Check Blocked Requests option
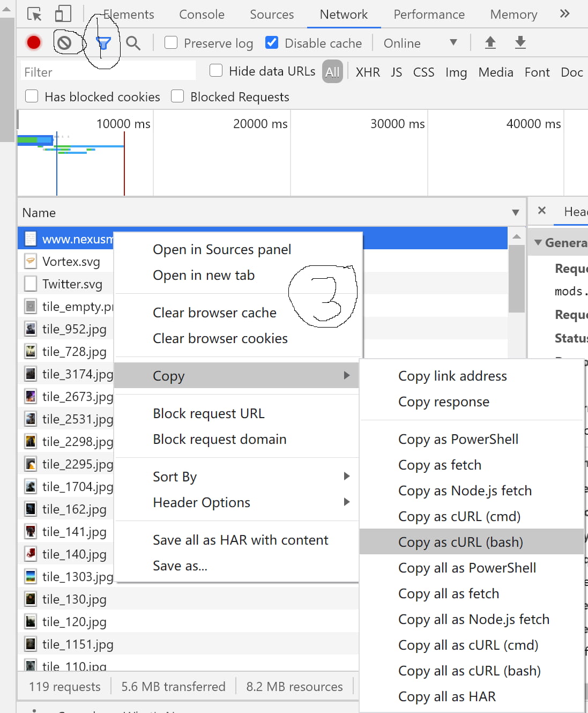 click(x=177, y=96)
